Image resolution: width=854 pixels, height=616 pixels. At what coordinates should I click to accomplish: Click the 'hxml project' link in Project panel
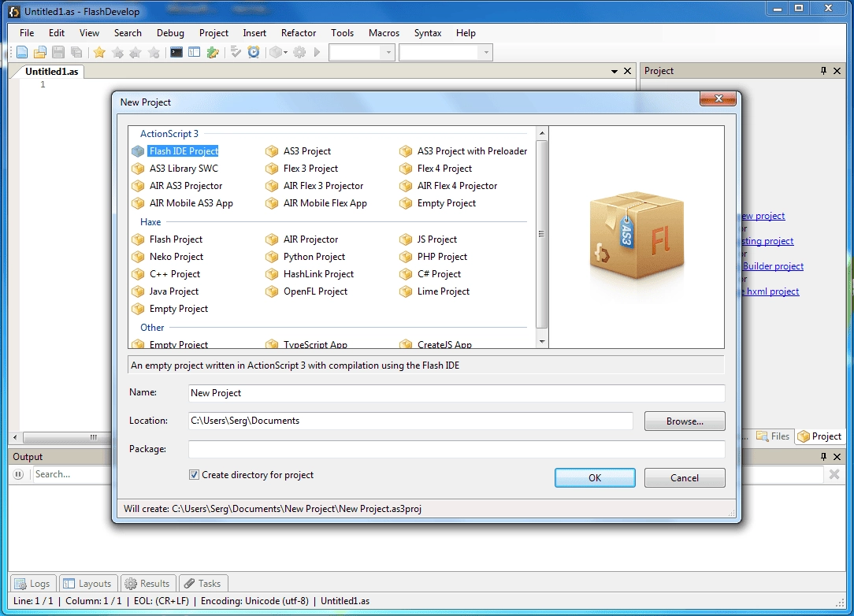[x=772, y=291]
